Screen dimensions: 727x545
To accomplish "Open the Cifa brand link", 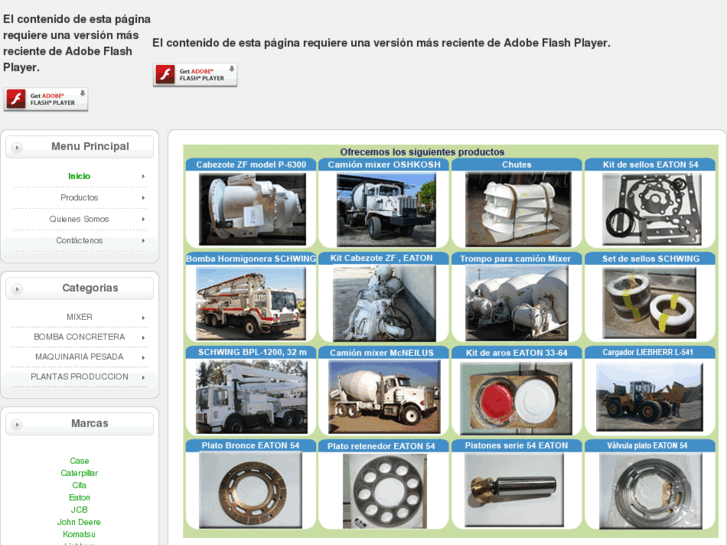I will point(79,485).
